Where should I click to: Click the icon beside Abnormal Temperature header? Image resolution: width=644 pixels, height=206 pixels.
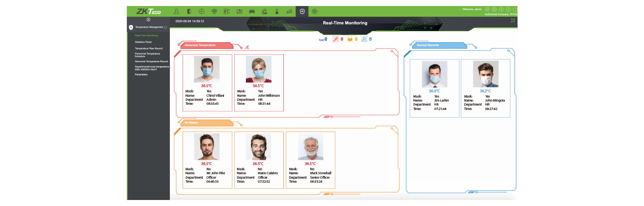tap(247, 47)
